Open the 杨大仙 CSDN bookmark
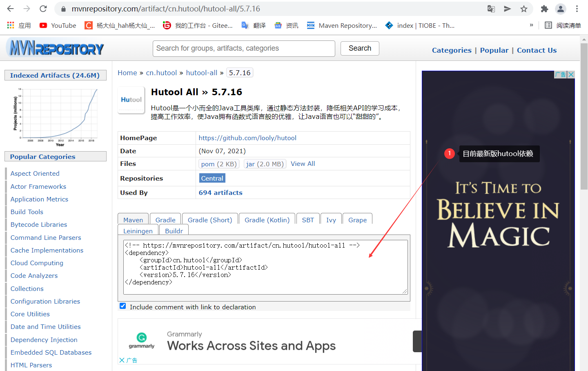 [120, 25]
